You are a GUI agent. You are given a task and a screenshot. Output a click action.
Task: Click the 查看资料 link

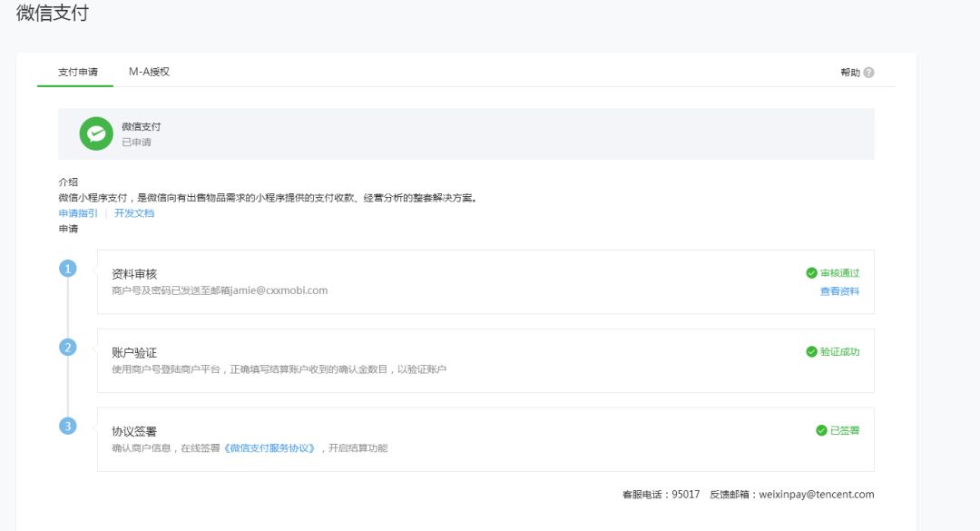click(x=839, y=291)
